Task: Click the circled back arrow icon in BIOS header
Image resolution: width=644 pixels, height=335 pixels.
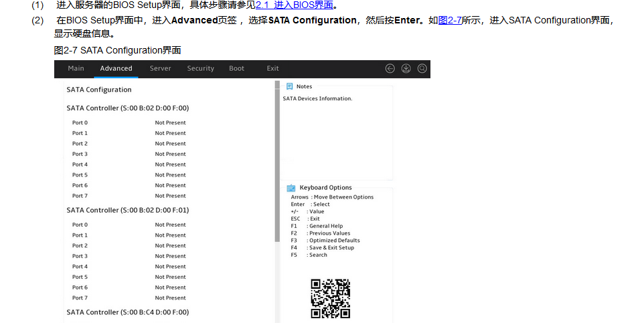Action: [390, 68]
